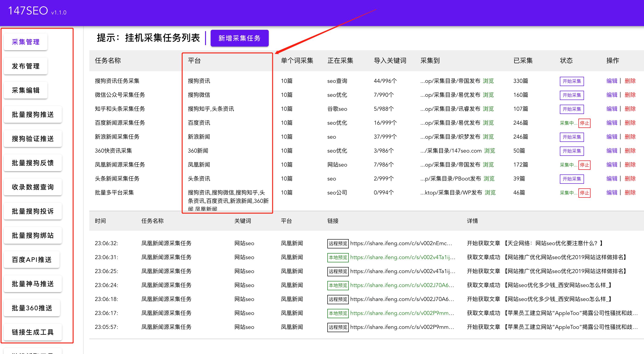
Task: Open 批量搜狗推送 sidebar item
Action: coord(33,114)
